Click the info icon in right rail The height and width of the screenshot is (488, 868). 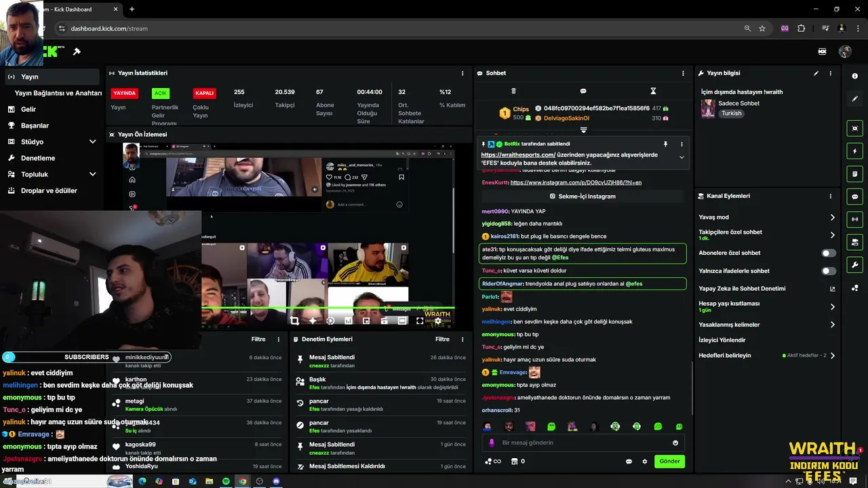pyautogui.click(x=854, y=76)
